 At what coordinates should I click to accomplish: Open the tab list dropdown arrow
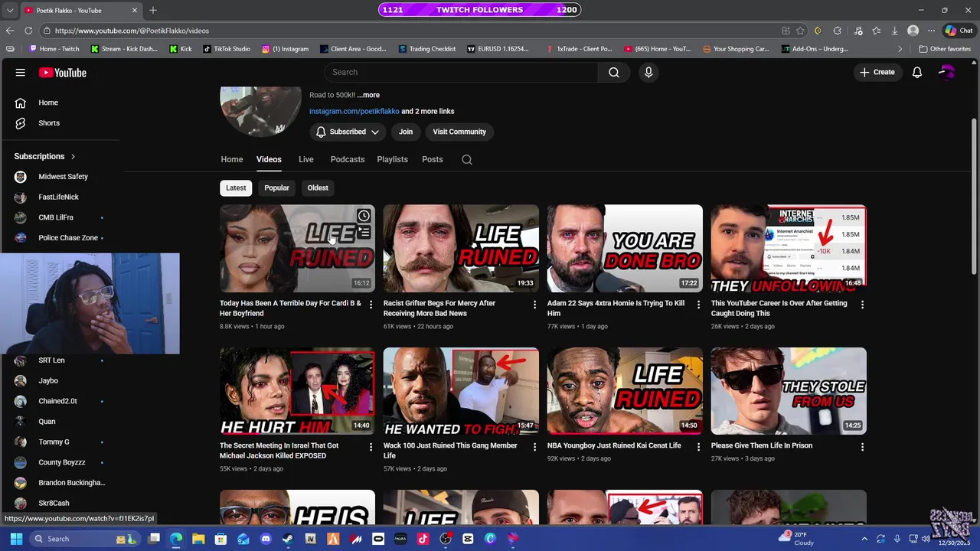tap(10, 10)
